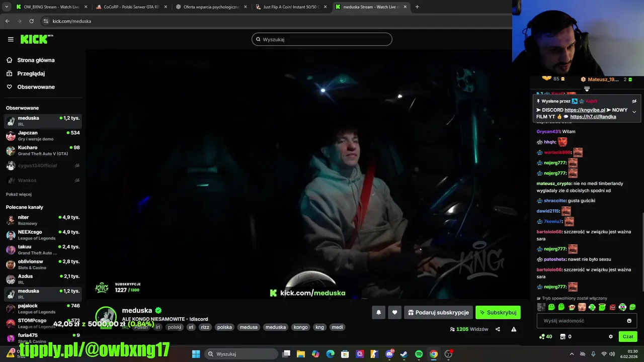The height and width of the screenshot is (362, 644).
Task: Click the Subskrybuj button
Action: [498, 312]
